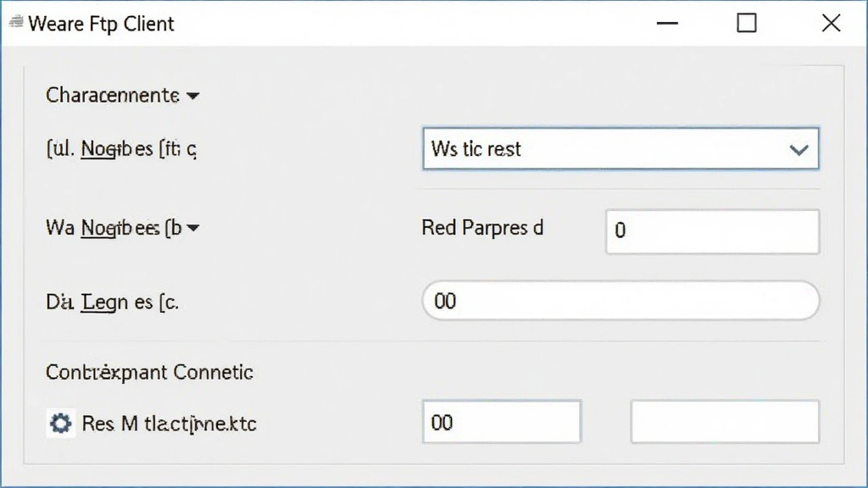Close the Weare Ftp Client window
Screen dimensions: 868x488
(x=831, y=23)
